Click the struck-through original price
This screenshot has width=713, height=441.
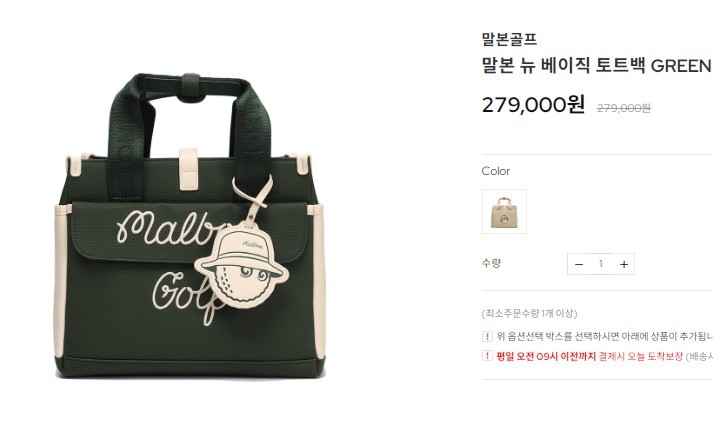623,108
